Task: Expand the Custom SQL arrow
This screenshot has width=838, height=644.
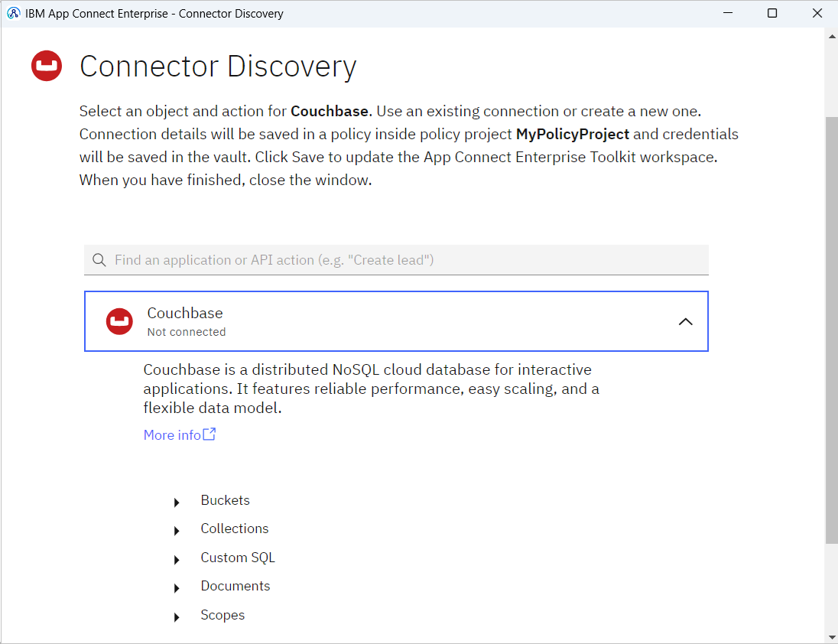Action: point(177,560)
